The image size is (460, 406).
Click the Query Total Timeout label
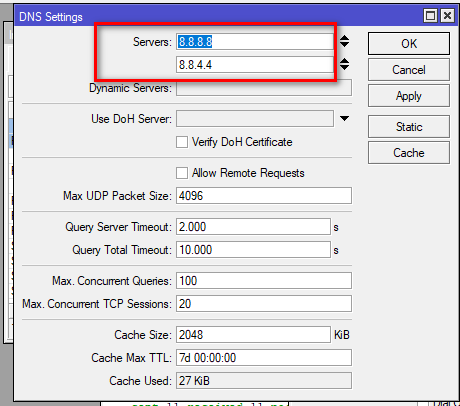pos(122,250)
